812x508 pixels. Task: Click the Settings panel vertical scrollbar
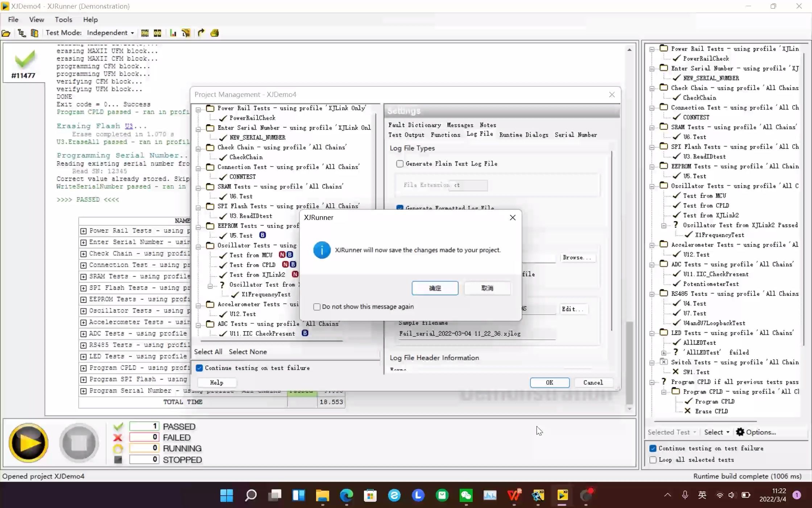click(x=612, y=241)
